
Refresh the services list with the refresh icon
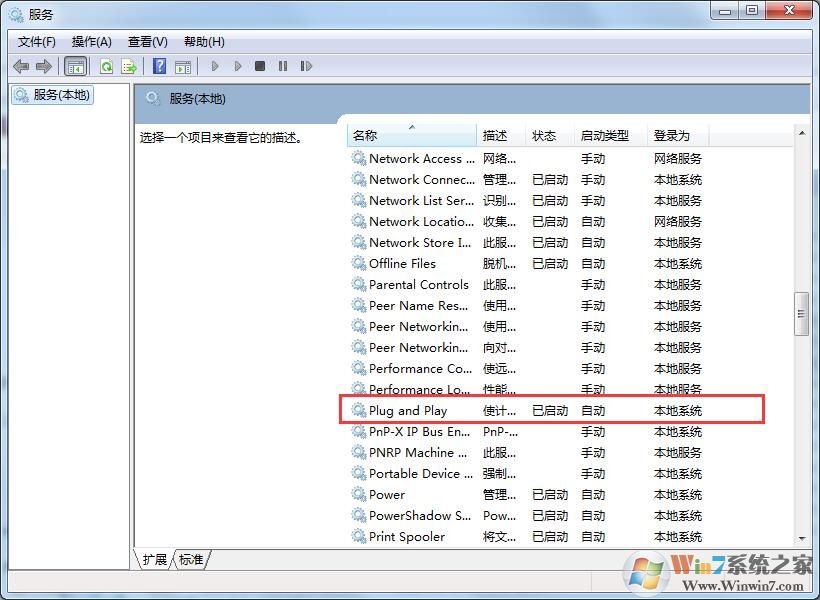pos(105,66)
